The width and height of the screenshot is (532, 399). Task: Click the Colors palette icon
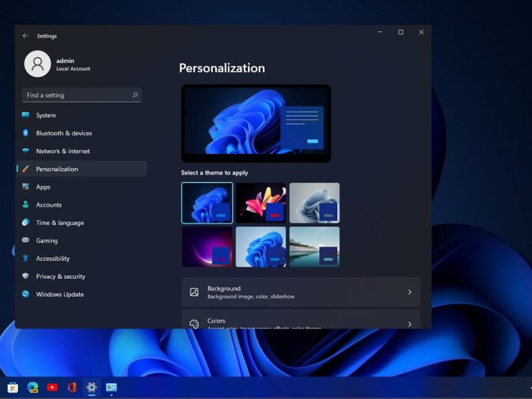[x=194, y=324]
